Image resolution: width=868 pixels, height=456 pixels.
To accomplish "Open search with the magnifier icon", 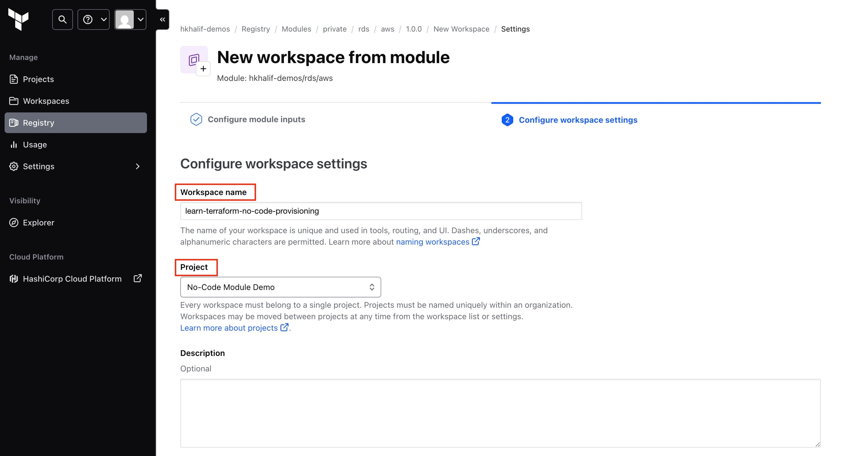I will [62, 20].
